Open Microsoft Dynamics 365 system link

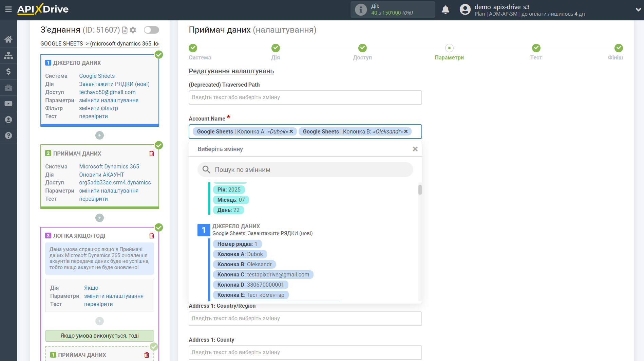[109, 166]
